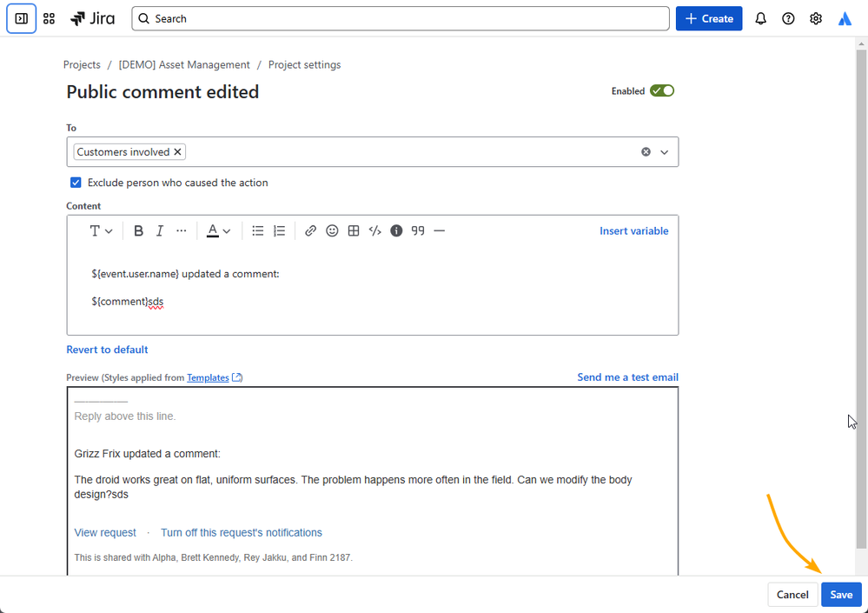Image resolution: width=868 pixels, height=613 pixels.
Task: Expand the To recipients dropdown
Action: point(665,151)
